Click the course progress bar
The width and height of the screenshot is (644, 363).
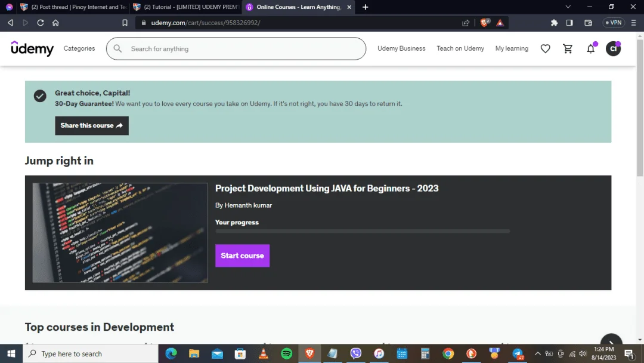363,232
